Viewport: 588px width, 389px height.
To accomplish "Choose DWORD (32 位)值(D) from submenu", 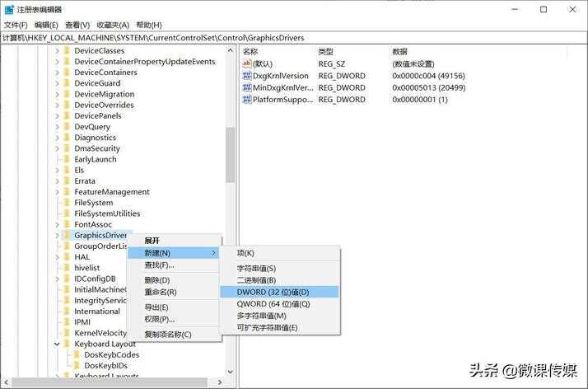I will (x=273, y=292).
